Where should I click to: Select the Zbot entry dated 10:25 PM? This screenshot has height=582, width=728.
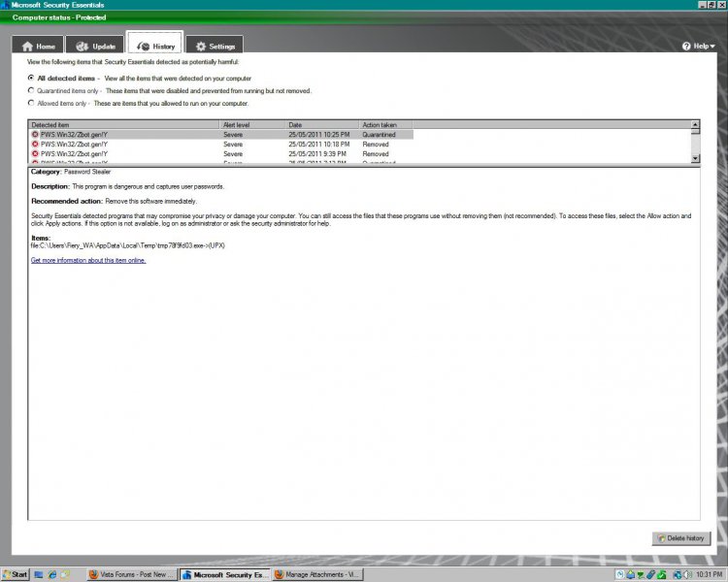tap(220, 134)
